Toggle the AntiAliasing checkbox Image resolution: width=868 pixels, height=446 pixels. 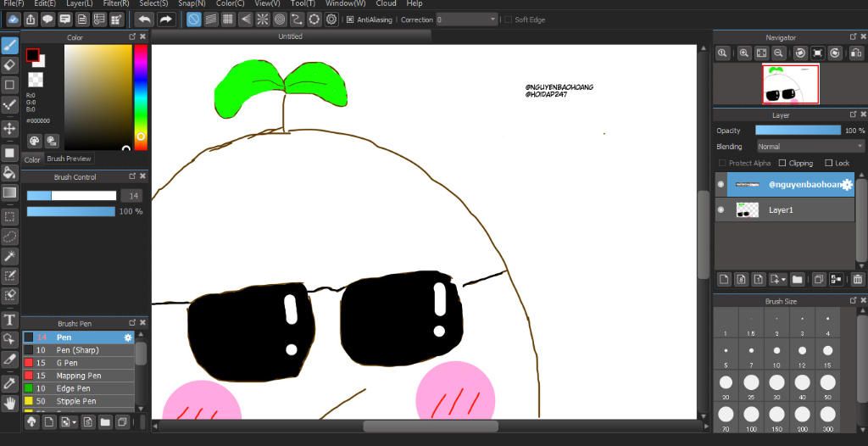tap(350, 20)
